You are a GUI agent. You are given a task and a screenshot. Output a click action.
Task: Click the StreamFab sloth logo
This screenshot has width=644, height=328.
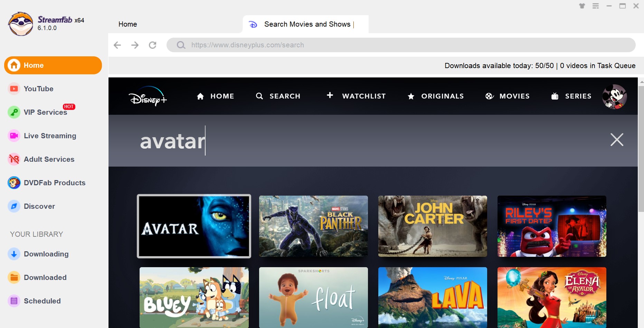(x=21, y=24)
